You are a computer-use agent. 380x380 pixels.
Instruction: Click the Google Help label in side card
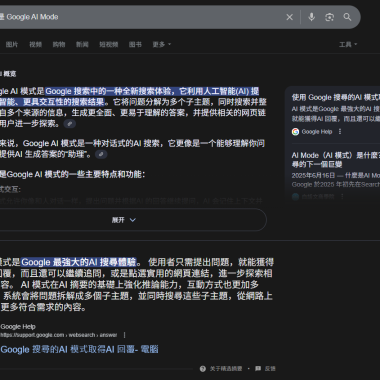click(x=317, y=132)
